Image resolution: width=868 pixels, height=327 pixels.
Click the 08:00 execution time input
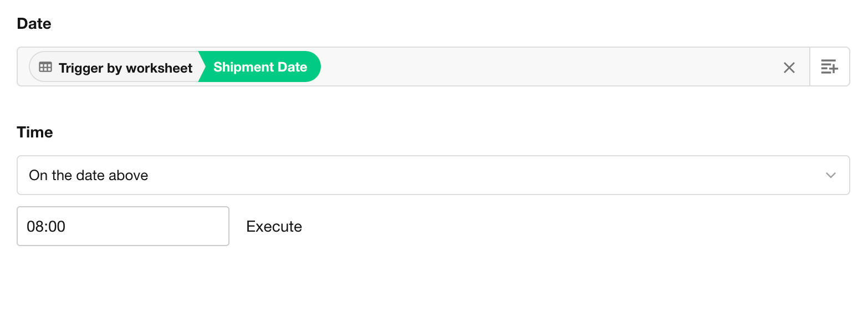pyautogui.click(x=123, y=226)
